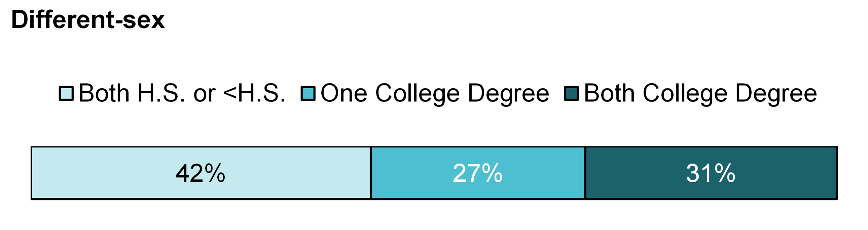The width and height of the screenshot is (868, 230).
Task: Click the divider between 42% and 27% segments
Action: [371, 173]
